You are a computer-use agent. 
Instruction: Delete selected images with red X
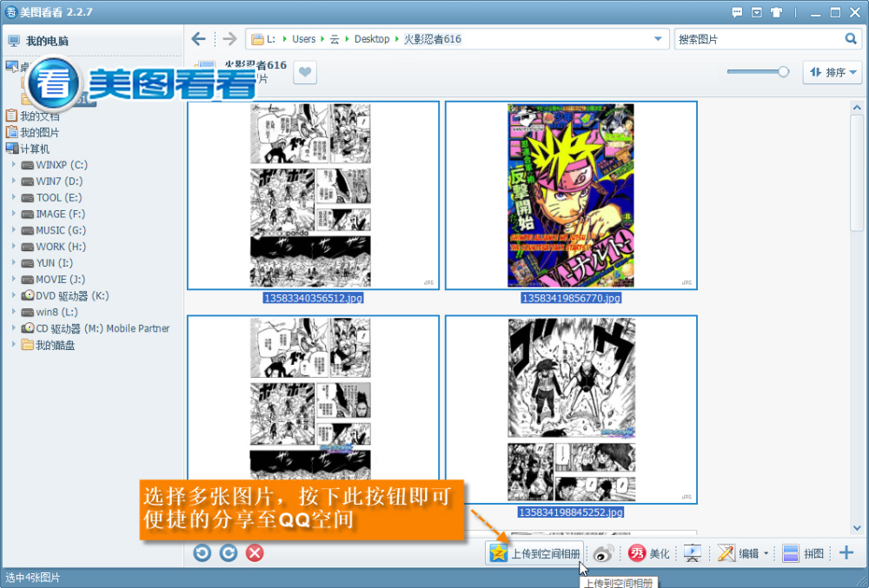point(255,552)
